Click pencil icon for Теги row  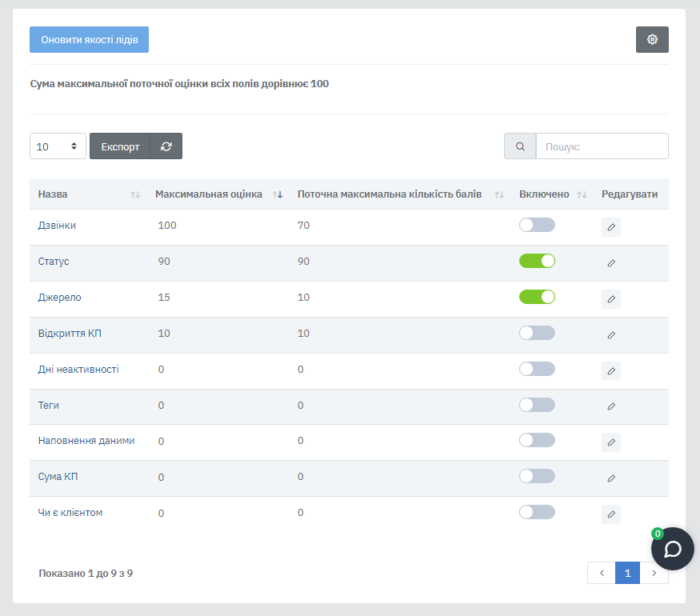(611, 406)
